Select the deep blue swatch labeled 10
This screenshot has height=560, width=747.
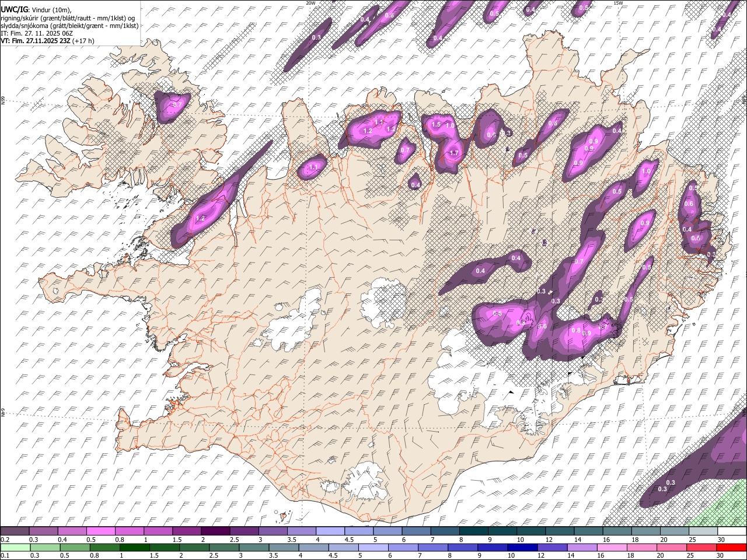tap(522, 547)
